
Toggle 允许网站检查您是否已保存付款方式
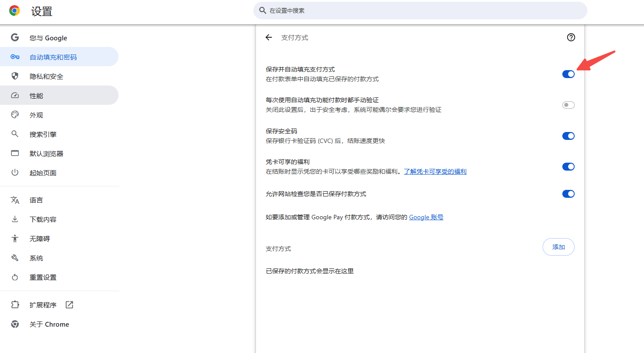[568, 194]
